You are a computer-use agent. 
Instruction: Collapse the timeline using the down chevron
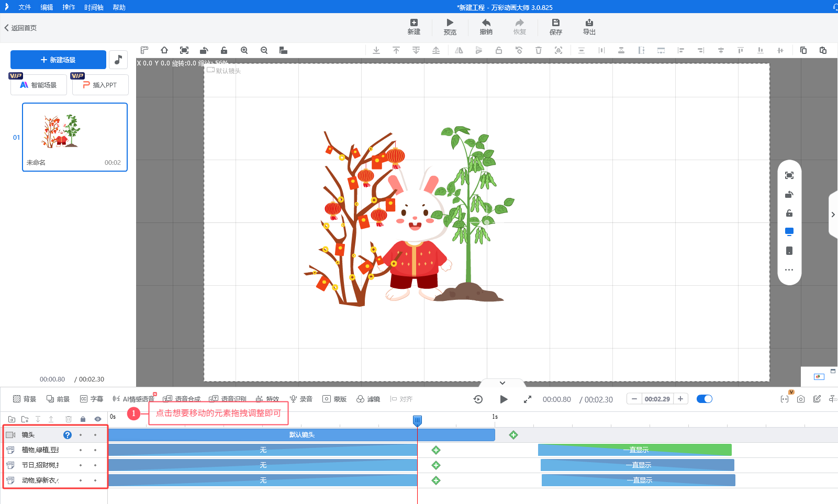[x=502, y=383]
